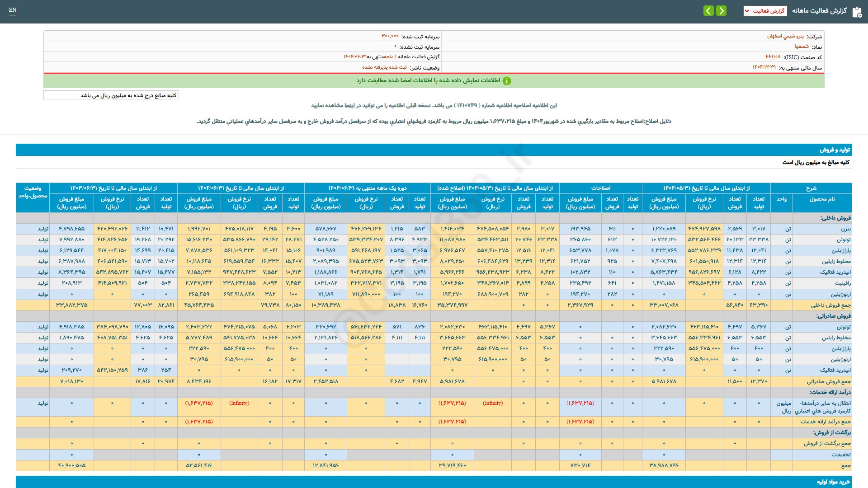This screenshot has height=488, width=868.
Task: Click the اصلاحات column group header
Action: point(600,188)
